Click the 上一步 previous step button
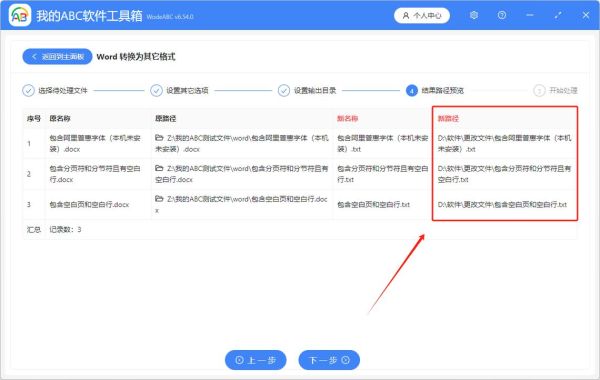Image resolution: width=600 pixels, height=380 pixels. 256,360
